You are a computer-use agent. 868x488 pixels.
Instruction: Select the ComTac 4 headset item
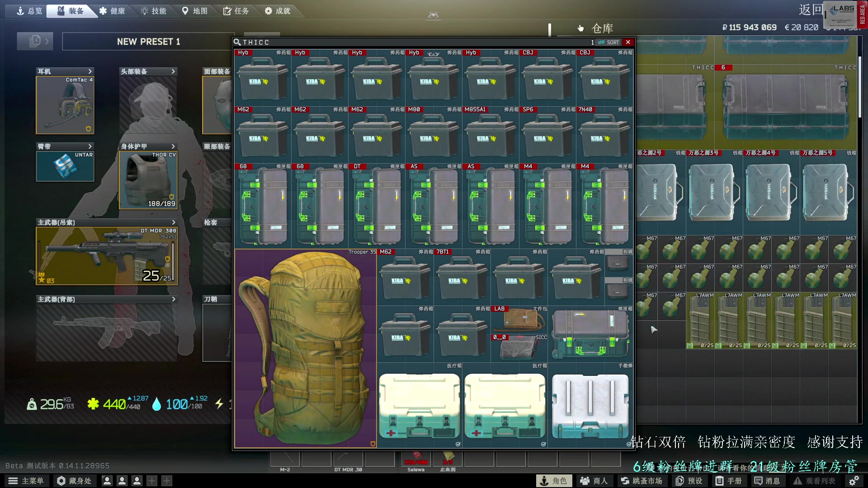(65, 105)
